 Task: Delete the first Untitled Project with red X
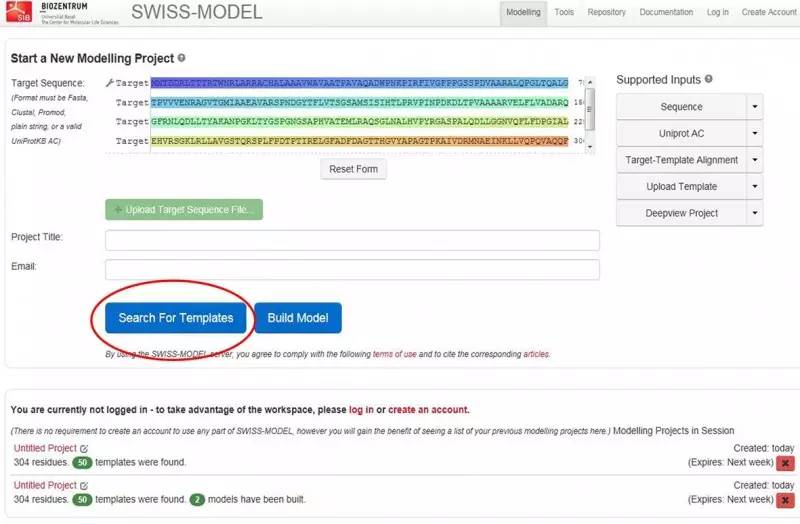click(x=785, y=463)
